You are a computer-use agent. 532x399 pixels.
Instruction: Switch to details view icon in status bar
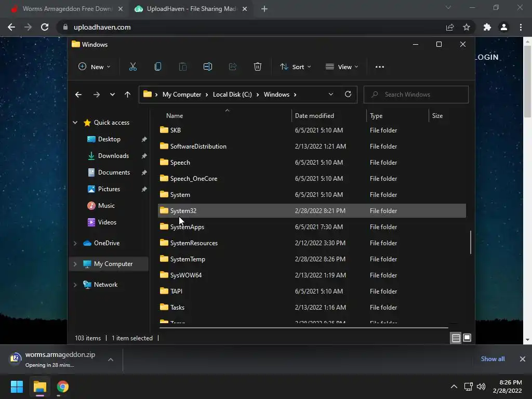pos(456,338)
